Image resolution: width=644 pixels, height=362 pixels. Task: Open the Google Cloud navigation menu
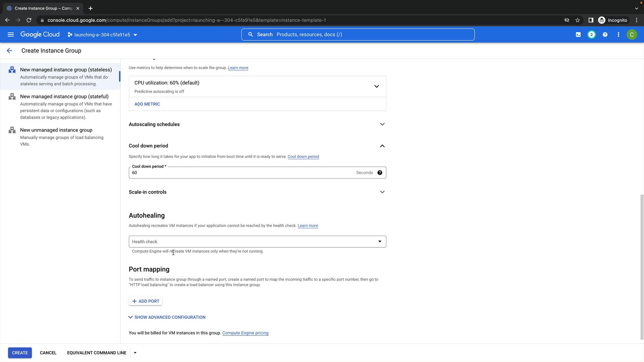(11, 35)
